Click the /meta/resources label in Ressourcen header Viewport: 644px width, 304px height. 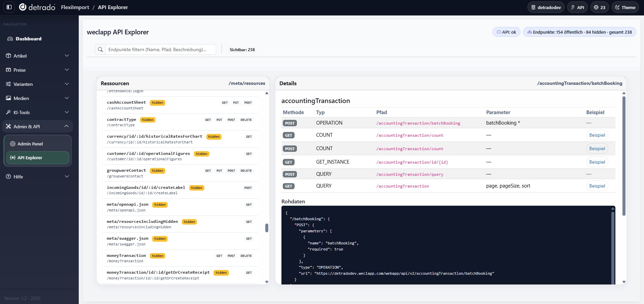pyautogui.click(x=247, y=83)
